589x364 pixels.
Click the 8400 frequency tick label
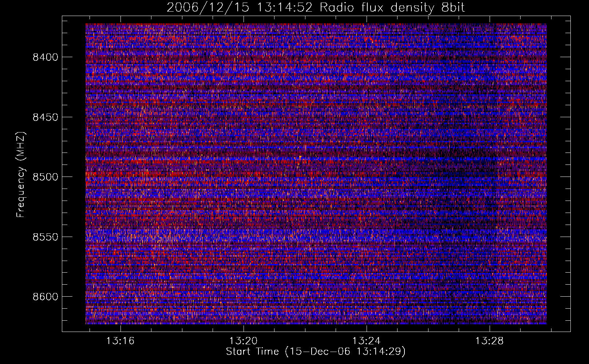[46, 57]
